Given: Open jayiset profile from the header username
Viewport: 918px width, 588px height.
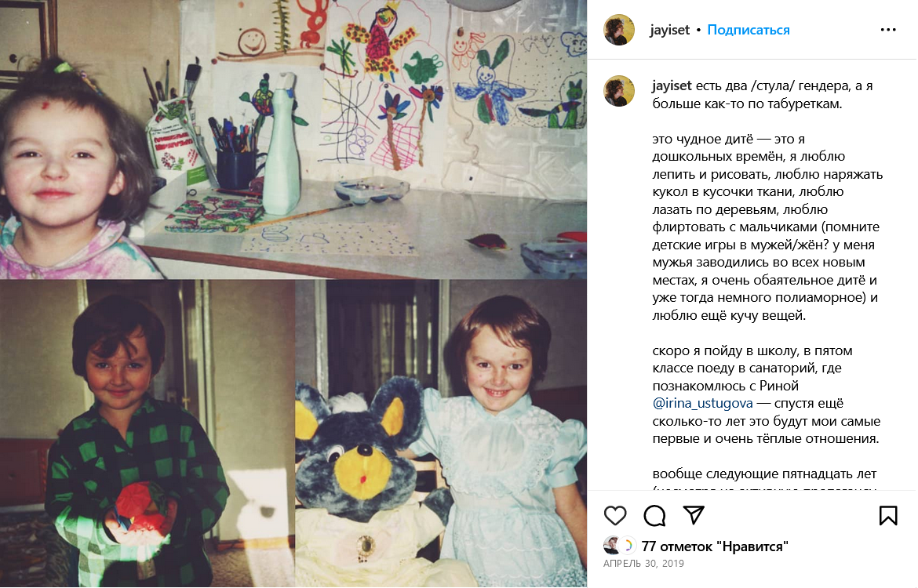Looking at the screenshot, I should pyautogui.click(x=670, y=30).
